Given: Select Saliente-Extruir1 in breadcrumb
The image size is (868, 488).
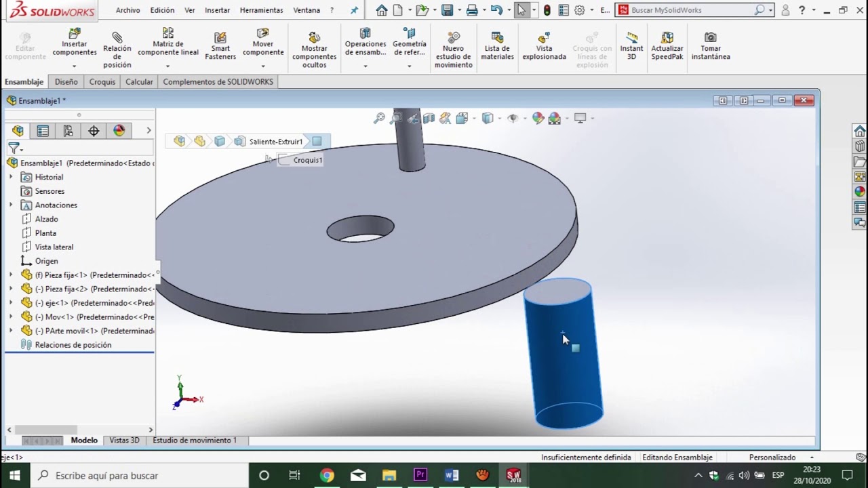Looking at the screenshot, I should [276, 142].
